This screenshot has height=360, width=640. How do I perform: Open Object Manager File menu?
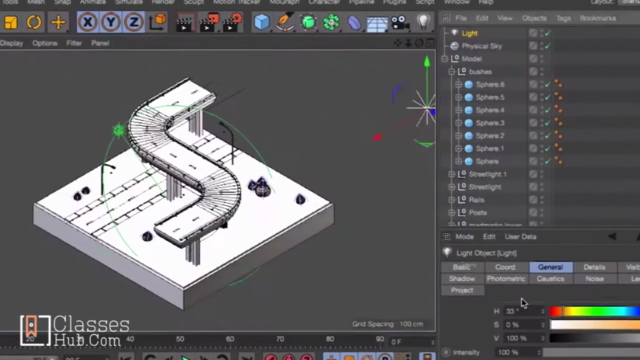pos(461,18)
